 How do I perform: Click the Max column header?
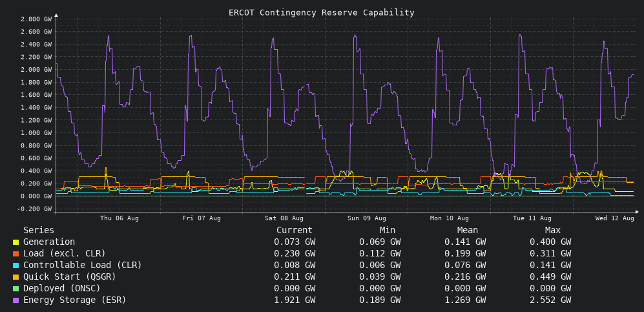553,231
